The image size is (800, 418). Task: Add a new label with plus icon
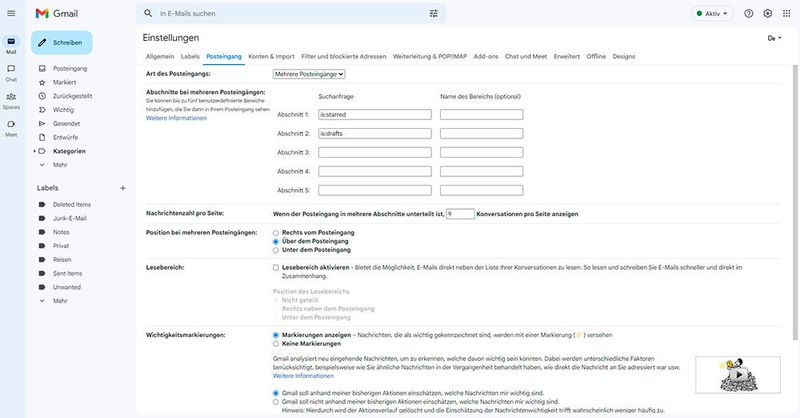[x=122, y=188]
